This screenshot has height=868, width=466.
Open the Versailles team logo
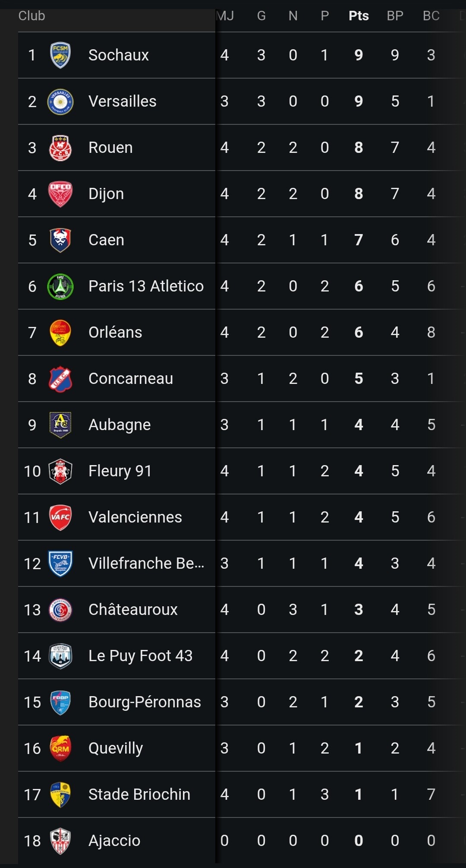[60, 101]
